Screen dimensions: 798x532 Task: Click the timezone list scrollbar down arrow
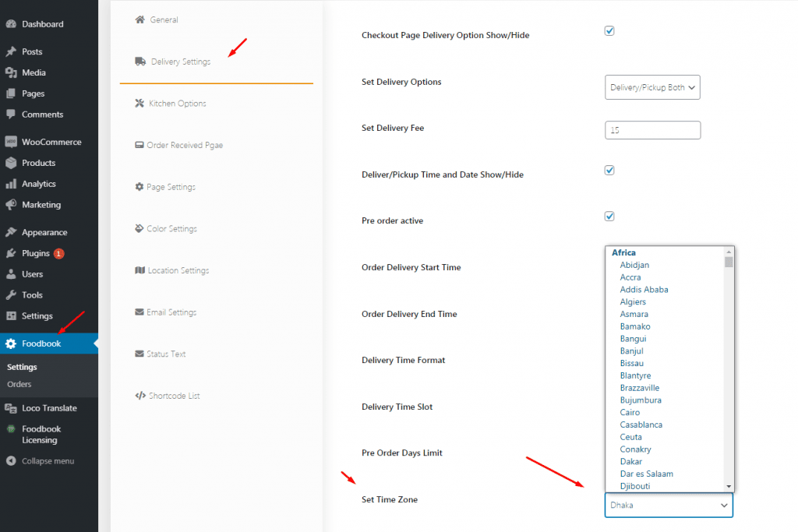point(729,486)
